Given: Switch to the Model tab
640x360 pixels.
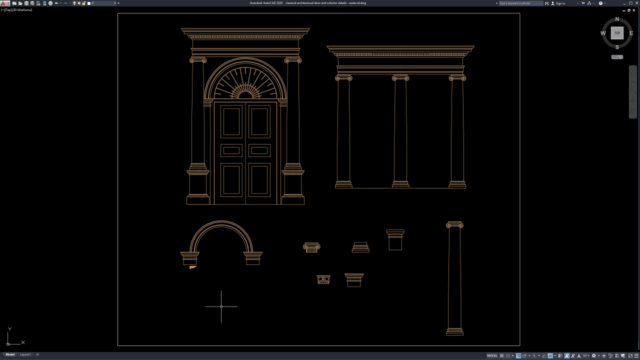Looking at the screenshot, I should 10,355.
